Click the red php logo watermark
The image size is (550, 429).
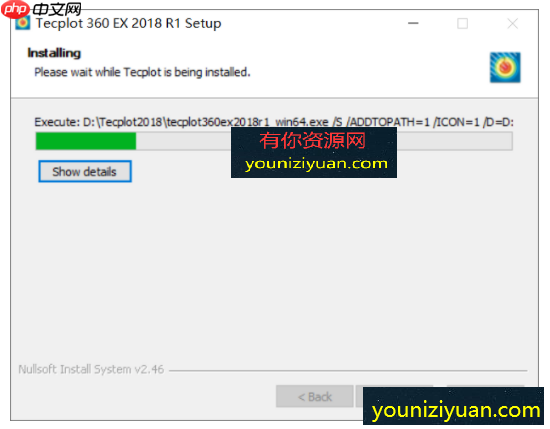point(15,9)
